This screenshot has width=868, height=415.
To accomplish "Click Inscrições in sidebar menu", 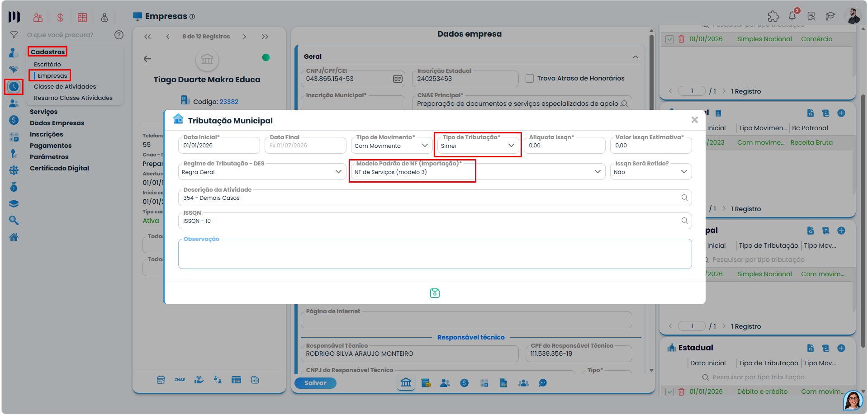I will coord(46,134).
